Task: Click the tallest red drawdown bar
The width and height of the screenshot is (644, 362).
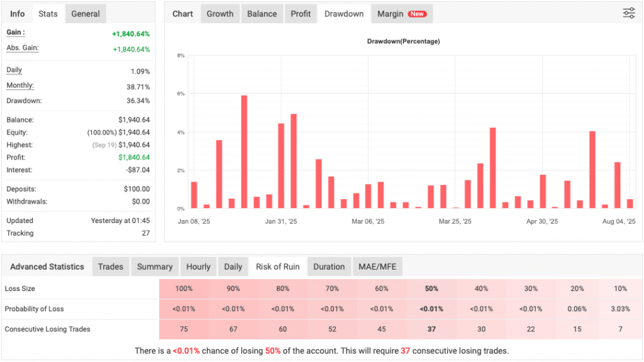Action: pyautogui.click(x=244, y=151)
